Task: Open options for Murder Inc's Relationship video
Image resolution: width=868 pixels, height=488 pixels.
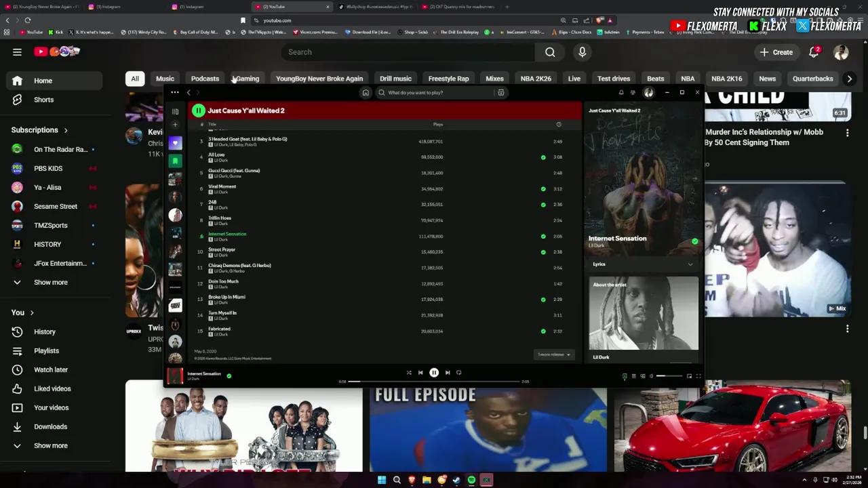Action: coord(847,134)
